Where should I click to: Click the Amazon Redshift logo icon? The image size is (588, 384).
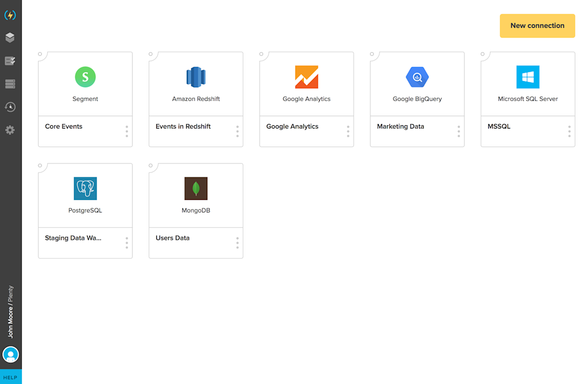point(196,77)
